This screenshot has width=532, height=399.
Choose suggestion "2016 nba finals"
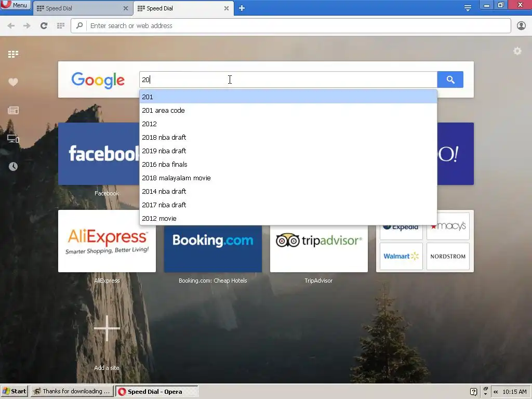click(x=288, y=165)
